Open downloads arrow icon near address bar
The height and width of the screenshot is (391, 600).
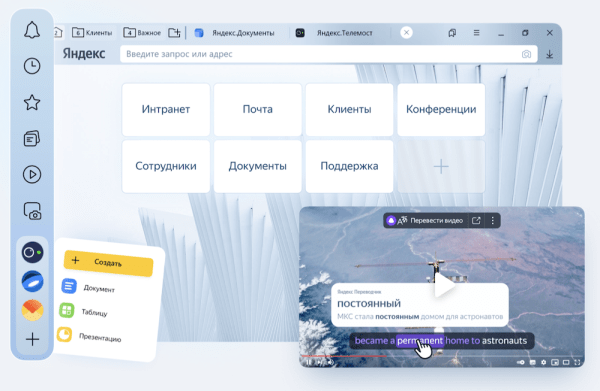pos(549,54)
